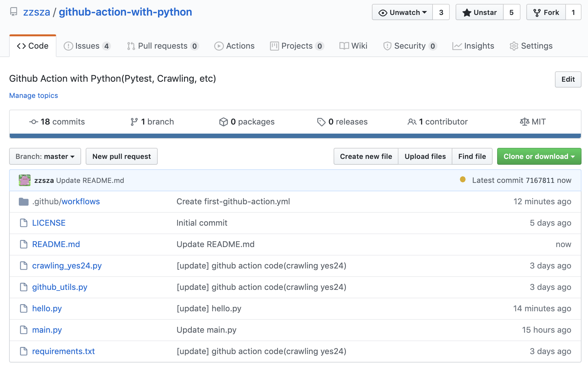The height and width of the screenshot is (369, 588).
Task: Click the packages box icon
Action: pyautogui.click(x=224, y=122)
